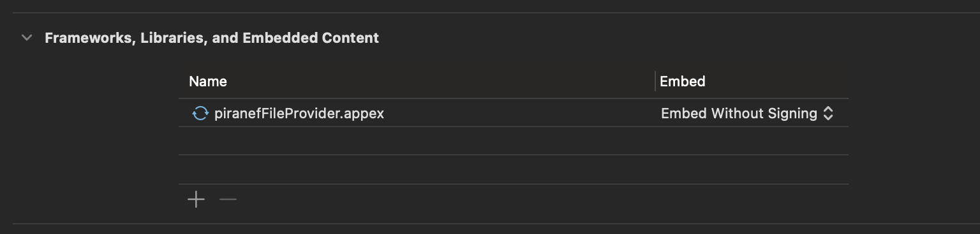The image size is (980, 234).
Task: Click the Frameworks, Libraries, and Embedded Content heading
Action: coord(212,38)
